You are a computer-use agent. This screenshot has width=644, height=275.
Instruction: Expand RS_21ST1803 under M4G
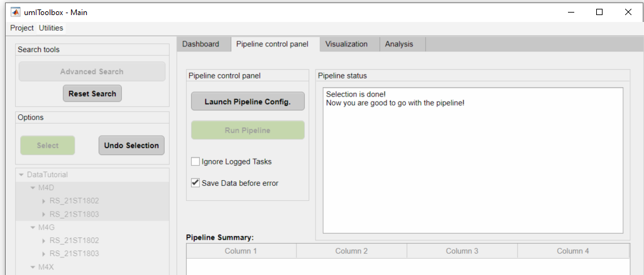coord(43,254)
